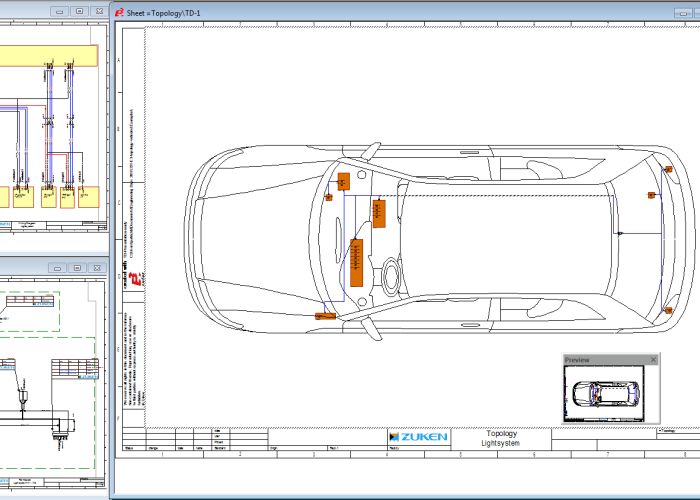Select the orange component at front left headlight

342,181
